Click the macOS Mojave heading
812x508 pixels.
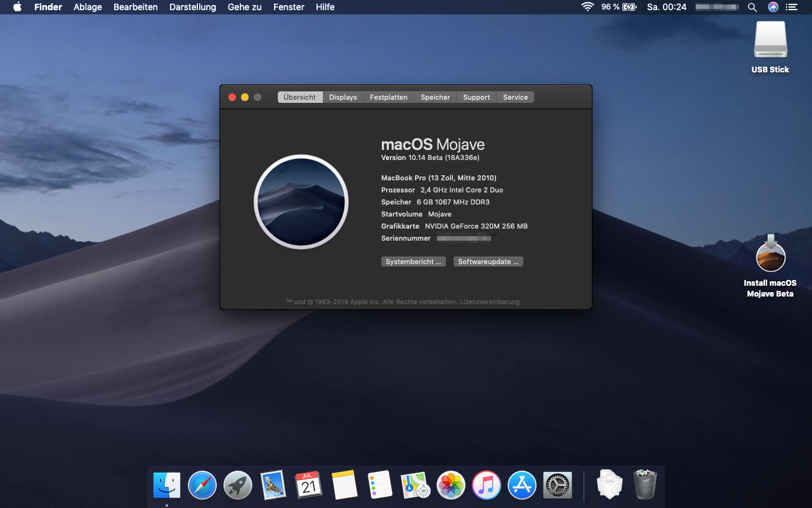433,144
